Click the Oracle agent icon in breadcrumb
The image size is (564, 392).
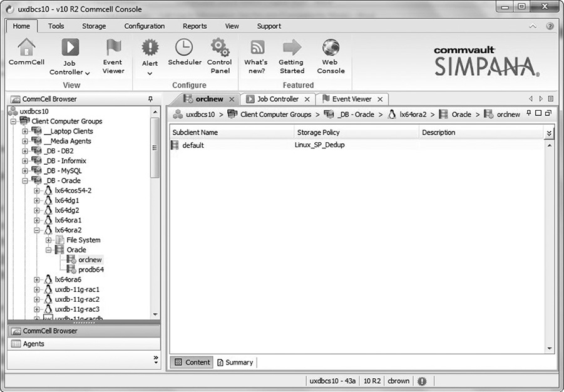tap(444, 115)
